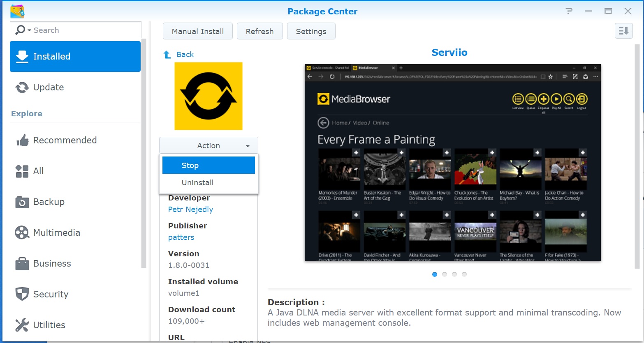644x343 pixels.
Task: Open the Security shield icon
Action: [x=22, y=294]
